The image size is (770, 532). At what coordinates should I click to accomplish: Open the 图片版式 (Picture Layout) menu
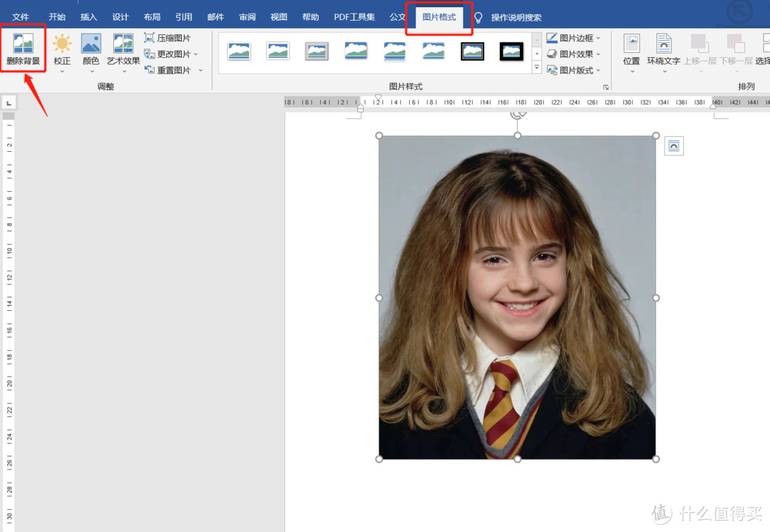574,71
